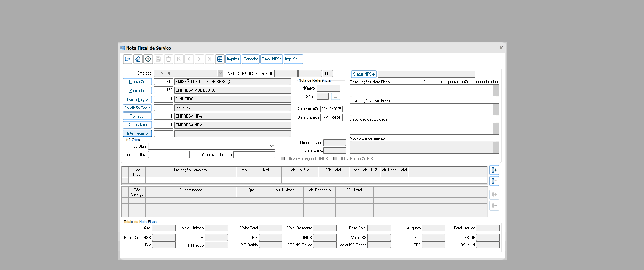The width and height of the screenshot is (644, 270).
Task: Click the ellipsis button next to Série
Action: (336, 97)
